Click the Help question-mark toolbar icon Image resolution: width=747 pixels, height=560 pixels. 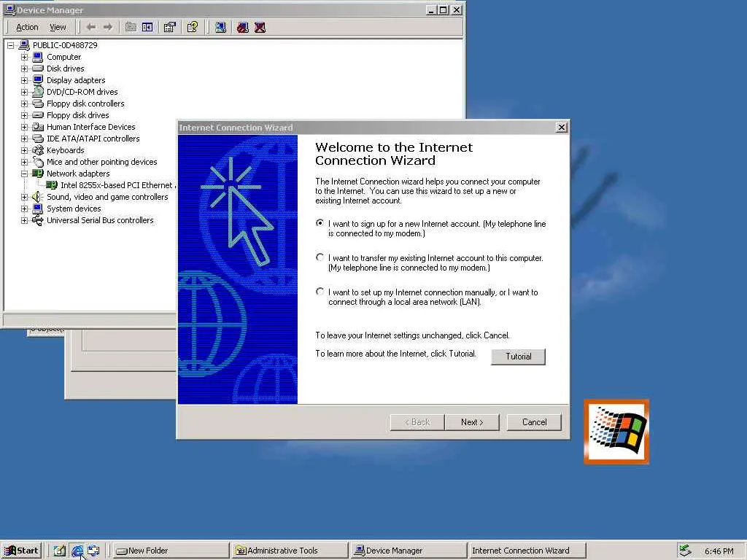click(193, 27)
